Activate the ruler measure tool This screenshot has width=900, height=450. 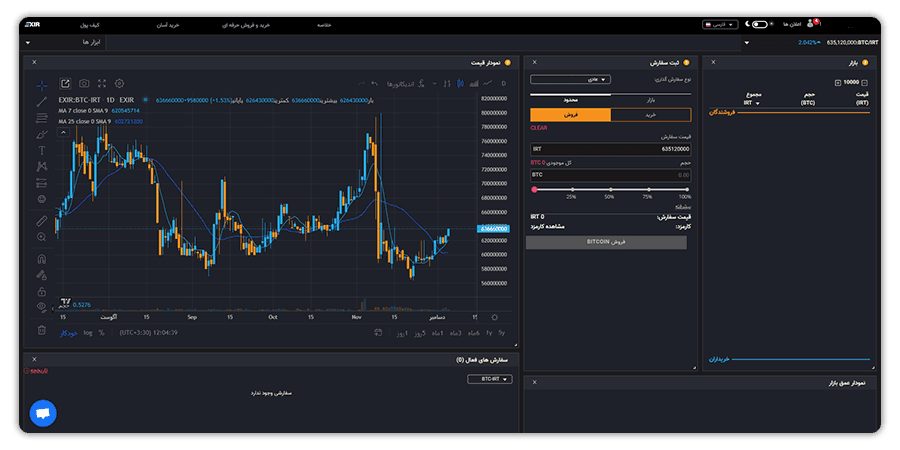[41, 221]
